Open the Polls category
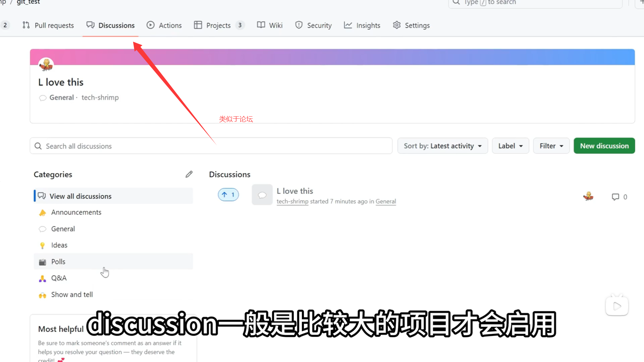The height and width of the screenshot is (362, 644). tap(58, 262)
